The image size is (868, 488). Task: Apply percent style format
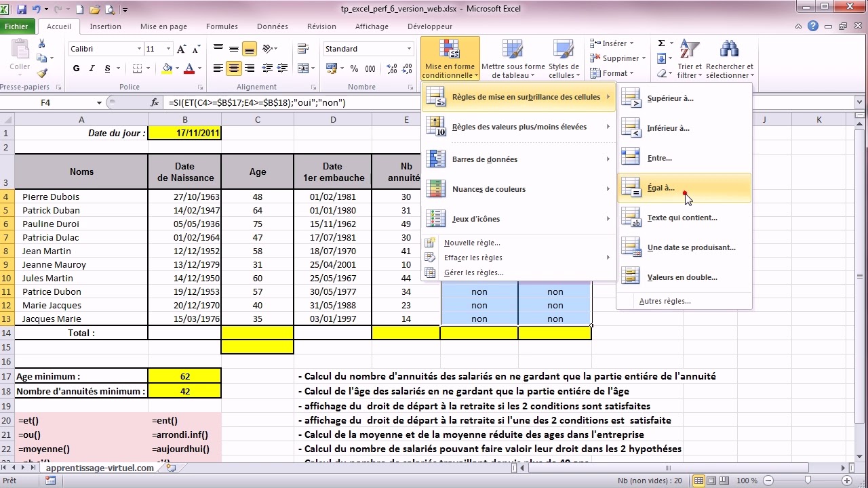tap(355, 68)
